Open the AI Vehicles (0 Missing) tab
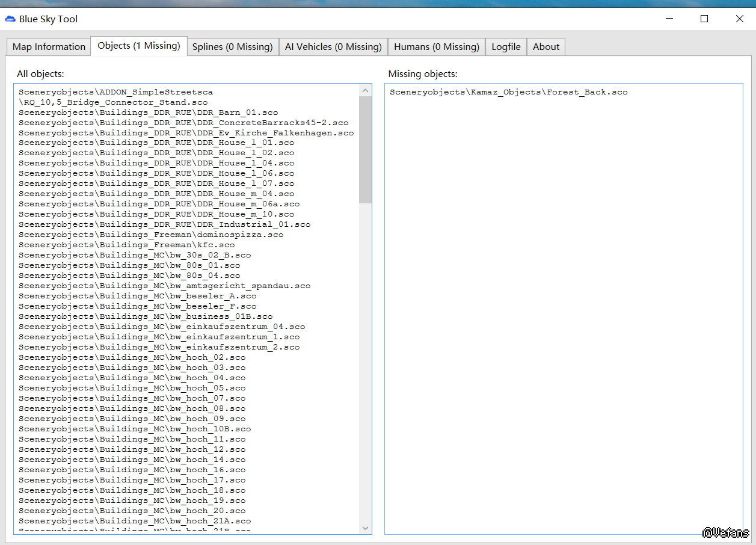 pos(333,47)
